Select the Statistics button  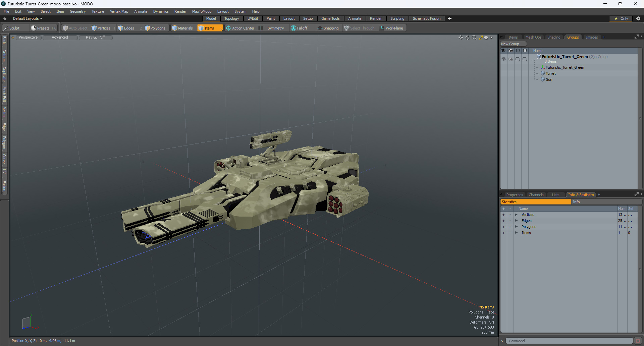[x=536, y=202]
